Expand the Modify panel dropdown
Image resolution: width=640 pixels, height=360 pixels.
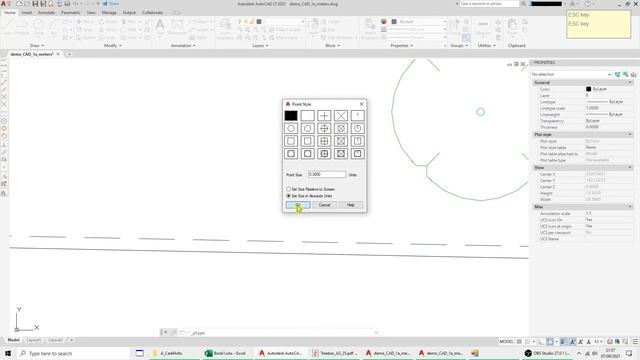tap(113, 45)
